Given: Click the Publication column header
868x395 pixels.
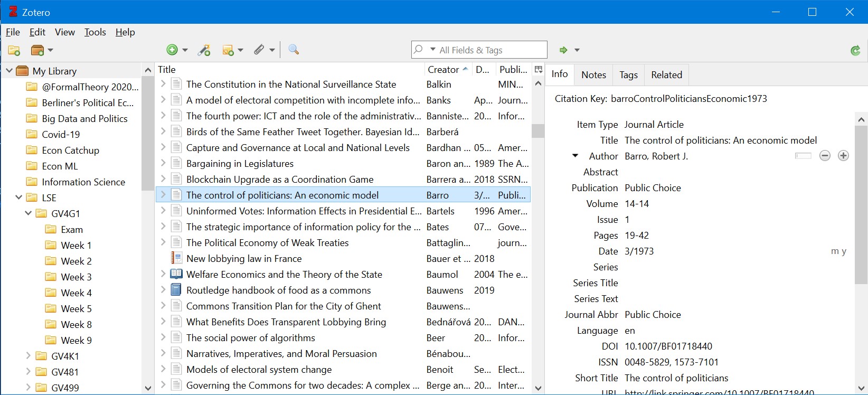Looking at the screenshot, I should 513,70.
